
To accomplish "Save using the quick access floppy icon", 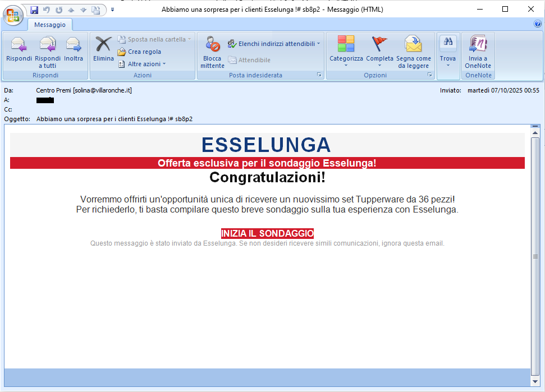I will pyautogui.click(x=34, y=10).
